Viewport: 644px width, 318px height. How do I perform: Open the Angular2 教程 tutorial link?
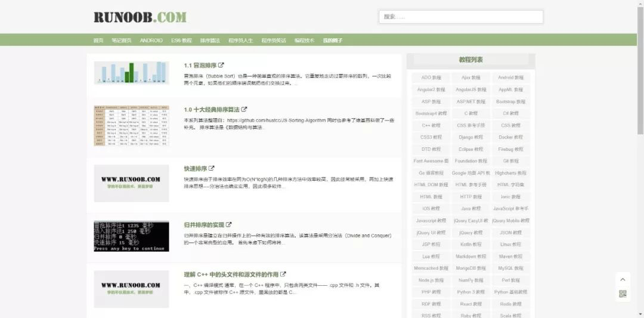coord(431,89)
